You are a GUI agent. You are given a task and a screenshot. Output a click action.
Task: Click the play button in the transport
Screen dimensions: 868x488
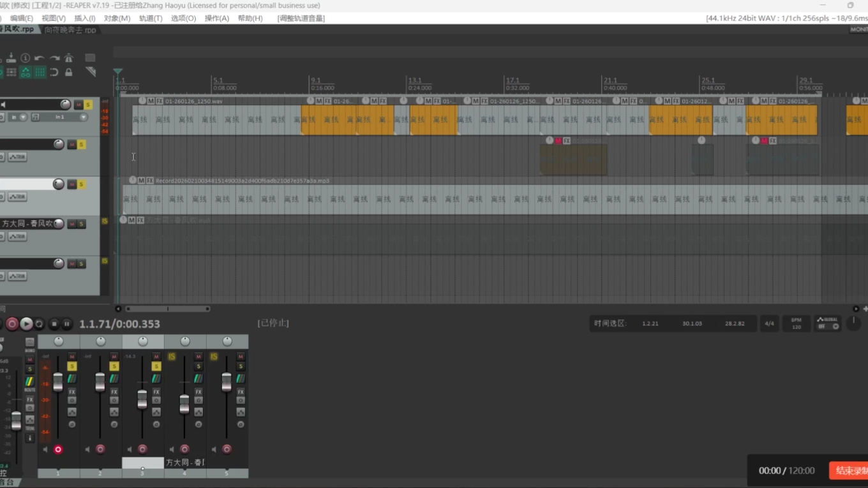coord(26,324)
